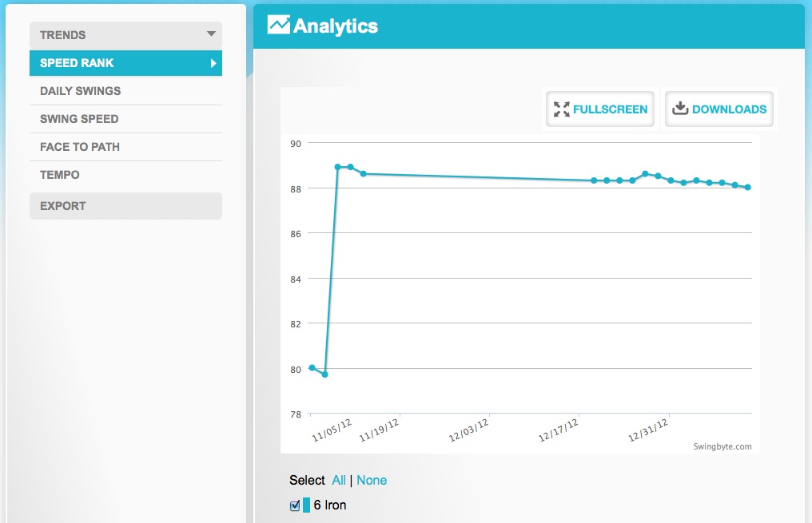Select TEMPO in sidebar

125,175
